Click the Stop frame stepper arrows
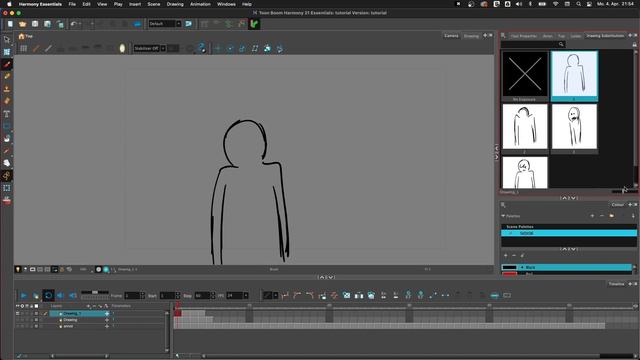640x360 pixels. point(213,296)
